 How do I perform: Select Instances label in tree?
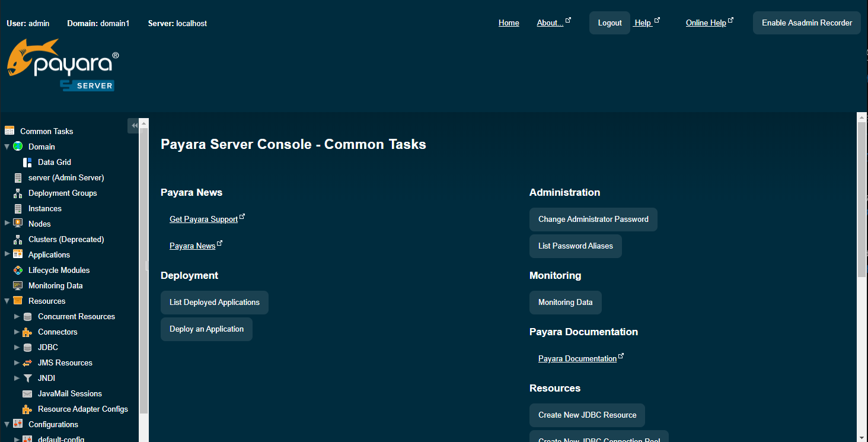tap(45, 208)
